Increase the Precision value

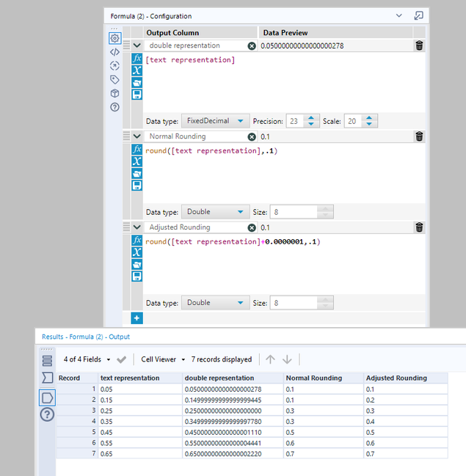311,118
